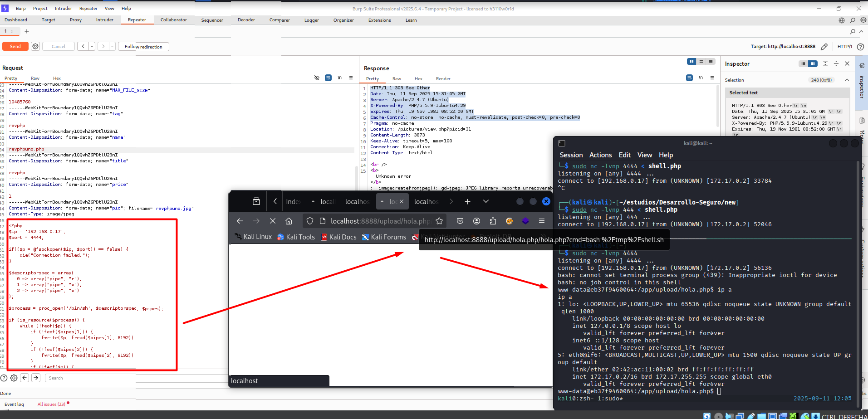Click the Firefox address bar URL
This screenshot has width=868, height=419.
(x=380, y=221)
